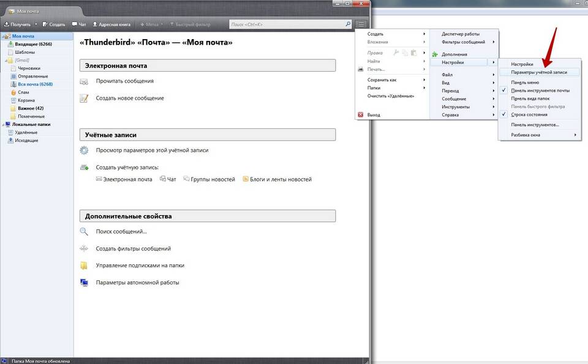Viewport: 588px width, 364px height.
Task: Select the Помеченные folder
Action: coord(31,116)
